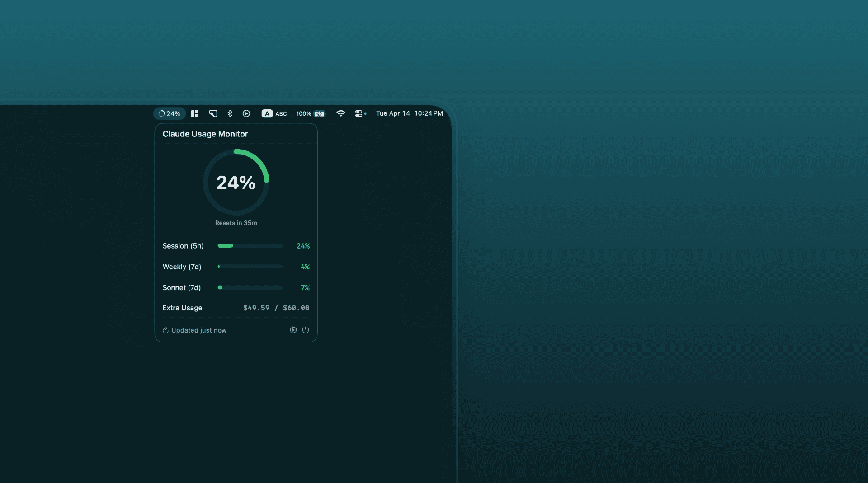Click the refresh icon beside Updated just now
The width and height of the screenshot is (868, 483).
point(165,330)
